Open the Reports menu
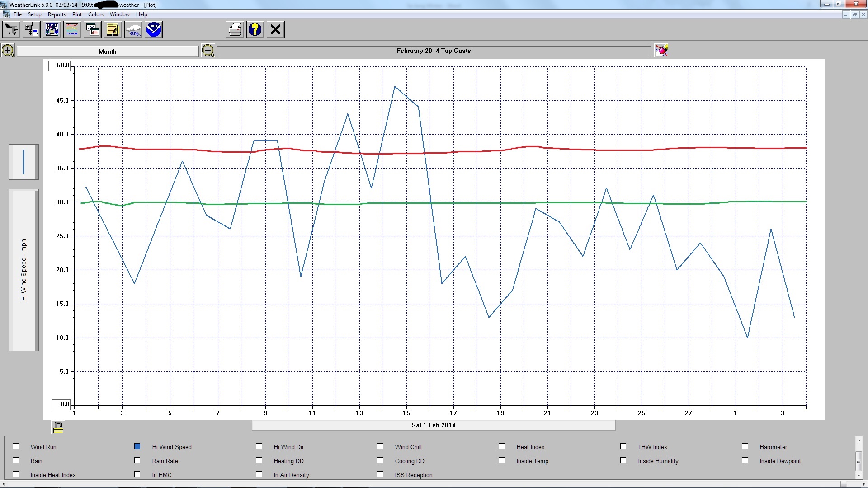This screenshot has height=488, width=868. [x=57, y=14]
